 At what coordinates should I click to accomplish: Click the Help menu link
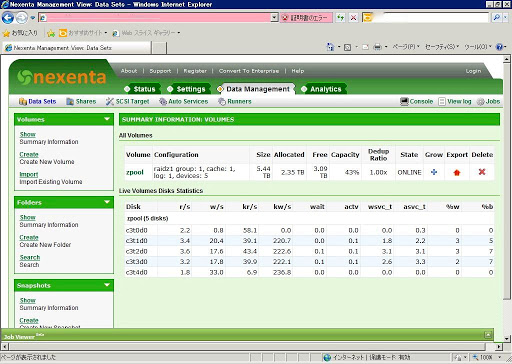[x=298, y=71]
